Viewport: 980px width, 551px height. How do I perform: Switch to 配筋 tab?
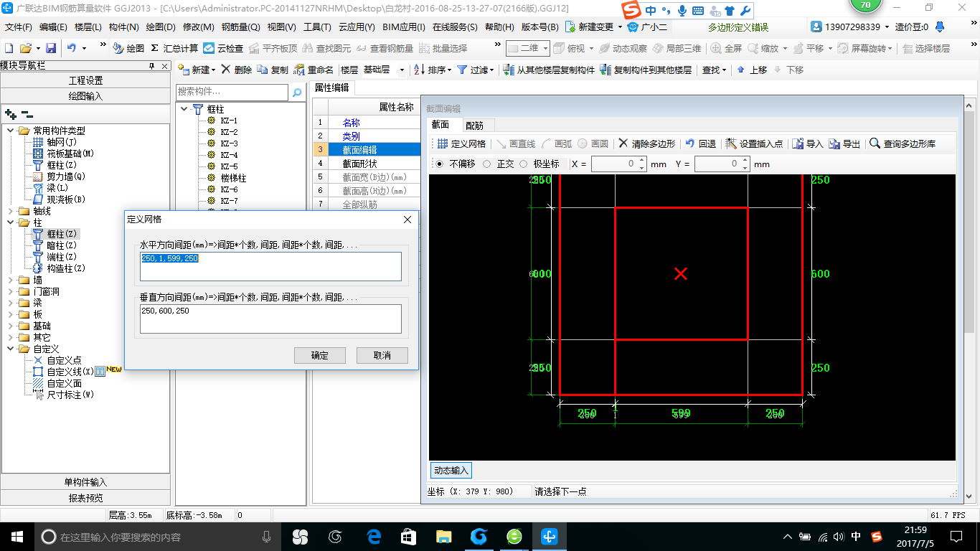pos(474,126)
